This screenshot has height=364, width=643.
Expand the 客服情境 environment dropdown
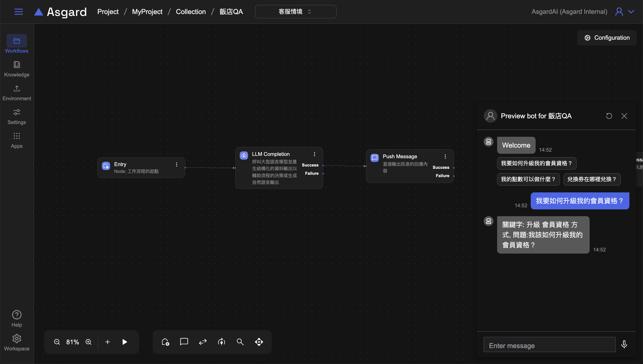pyautogui.click(x=295, y=12)
